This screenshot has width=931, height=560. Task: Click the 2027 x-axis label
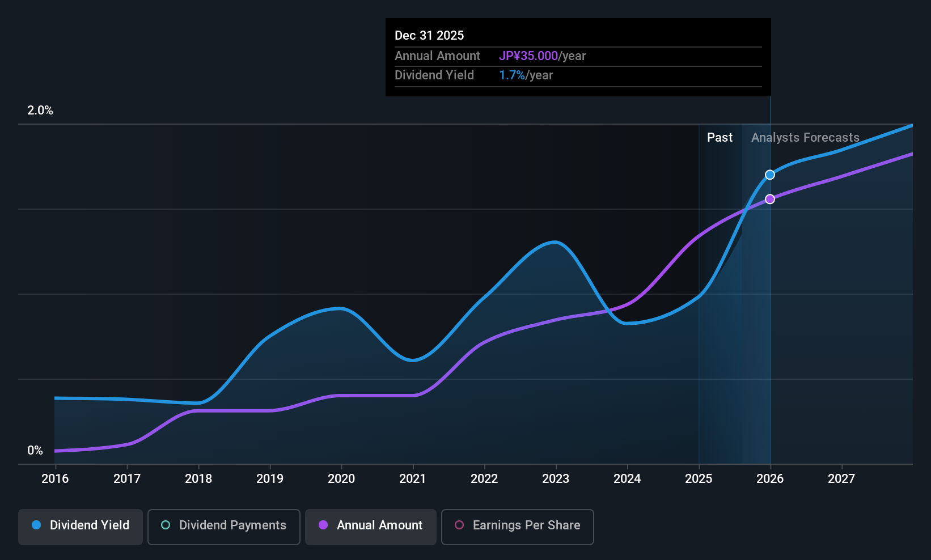841,479
